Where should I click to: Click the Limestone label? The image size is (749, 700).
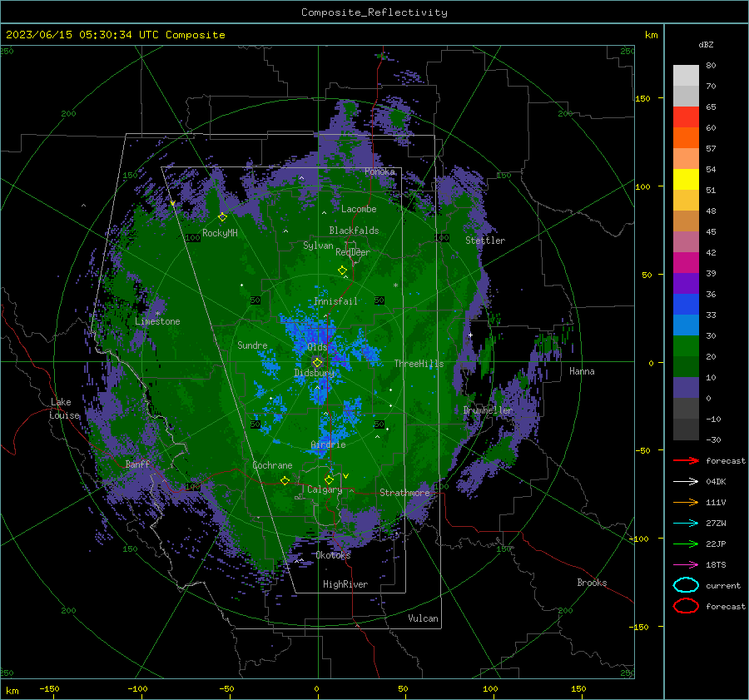coord(157,321)
